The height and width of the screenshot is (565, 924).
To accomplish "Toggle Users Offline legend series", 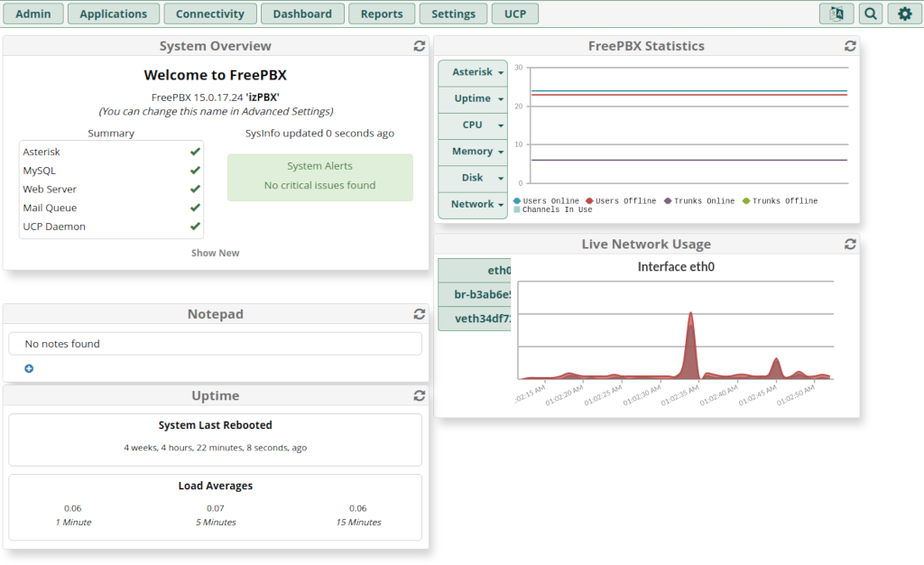I will point(621,201).
